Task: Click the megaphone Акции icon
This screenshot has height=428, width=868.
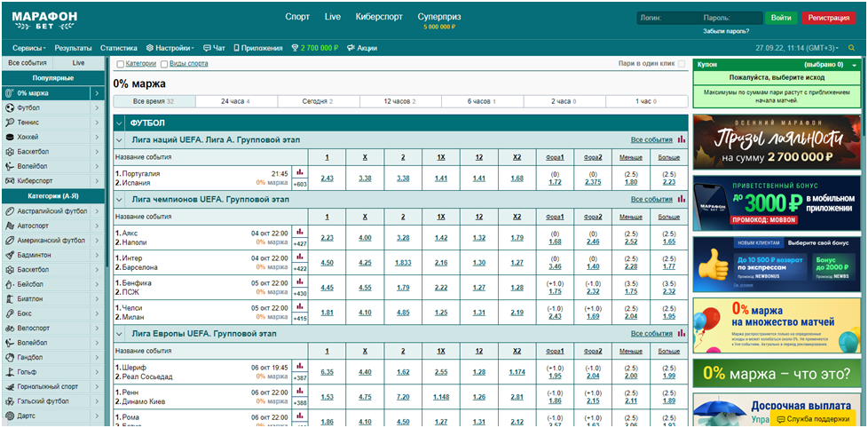Action: tap(351, 48)
